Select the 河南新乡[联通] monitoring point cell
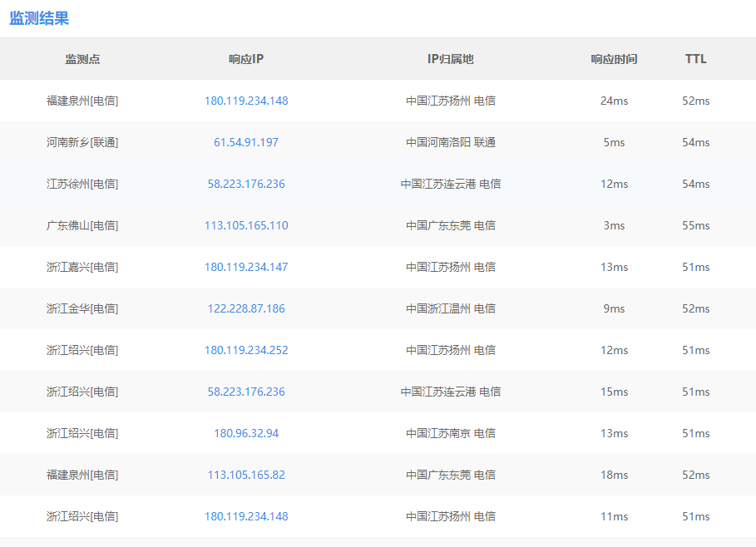756x547 pixels. point(82,142)
